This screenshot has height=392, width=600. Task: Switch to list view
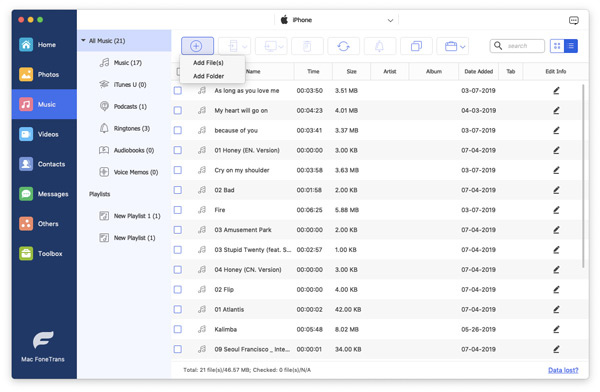pyautogui.click(x=571, y=46)
